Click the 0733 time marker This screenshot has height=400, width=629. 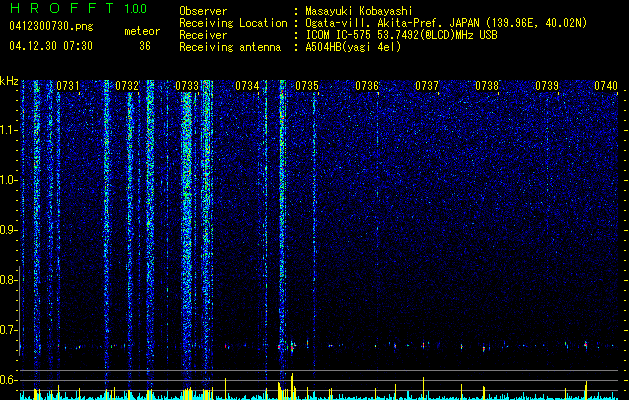[x=187, y=86]
